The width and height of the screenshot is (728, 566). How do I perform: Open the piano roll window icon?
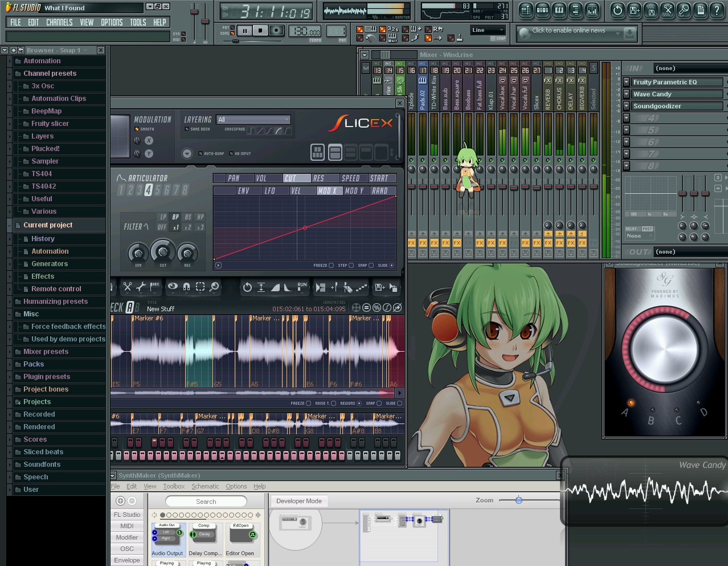click(559, 10)
